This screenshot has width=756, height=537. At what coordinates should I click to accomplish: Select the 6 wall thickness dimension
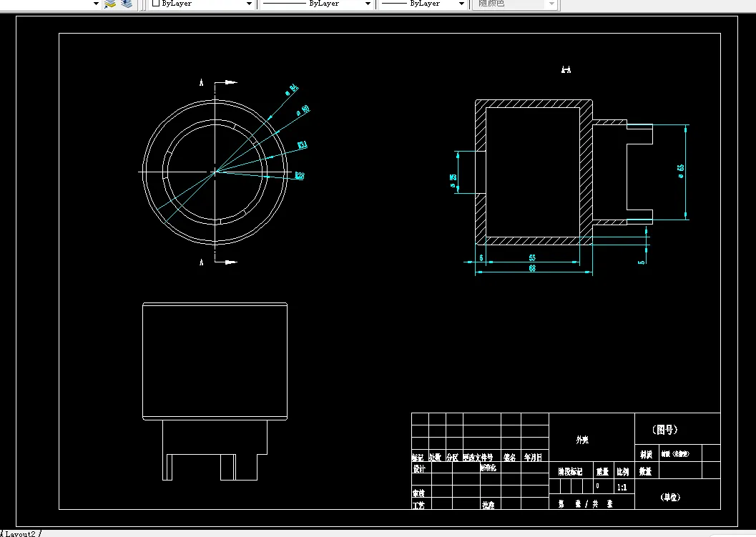[x=481, y=258]
